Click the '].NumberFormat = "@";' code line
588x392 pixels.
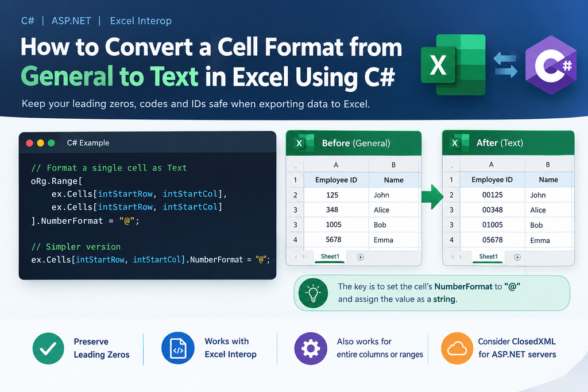85,221
